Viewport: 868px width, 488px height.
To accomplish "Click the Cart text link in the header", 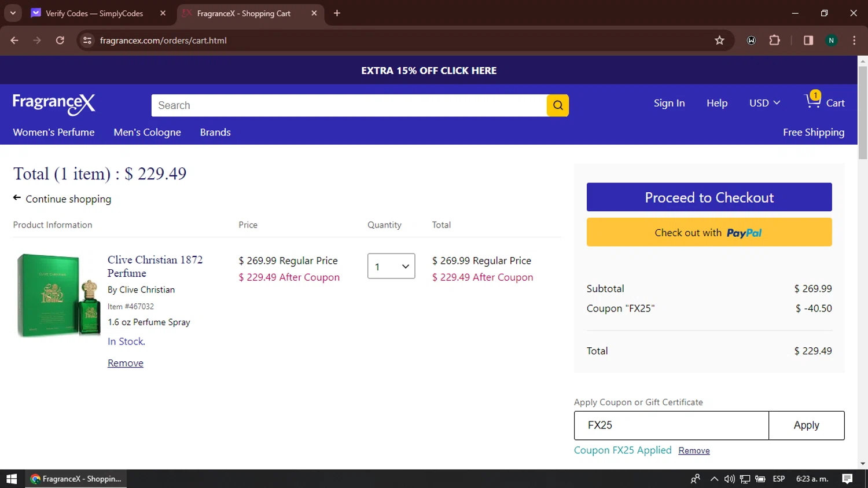I will [x=835, y=103].
